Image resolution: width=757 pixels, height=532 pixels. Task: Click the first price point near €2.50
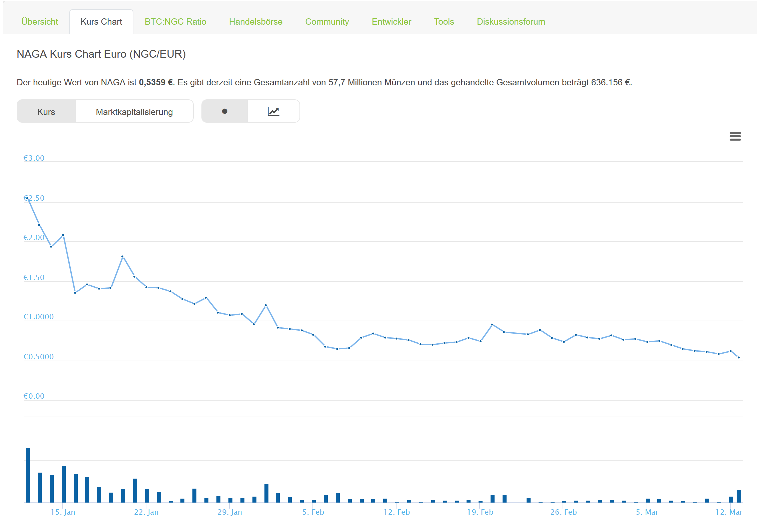(27, 198)
